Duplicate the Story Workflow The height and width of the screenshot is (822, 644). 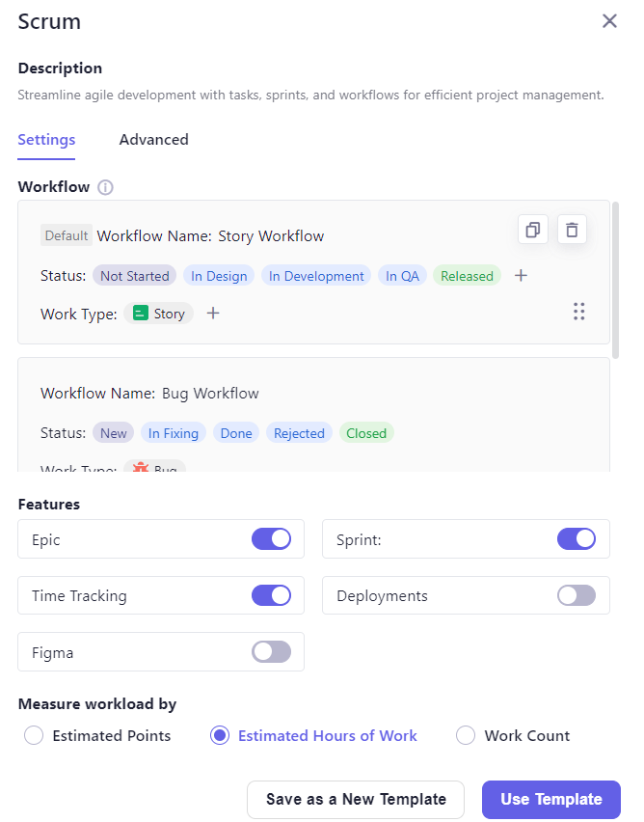(532, 230)
